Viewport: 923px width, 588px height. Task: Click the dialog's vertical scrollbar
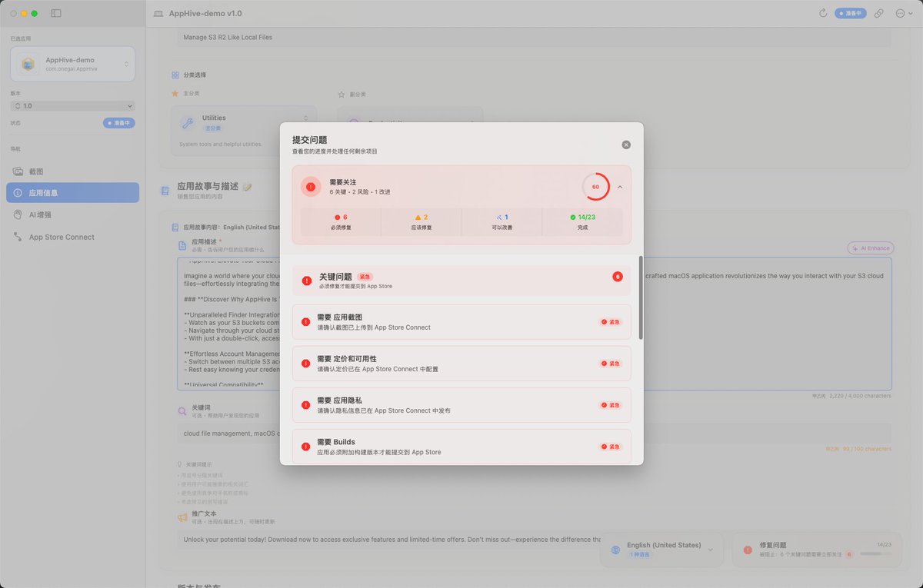point(640,299)
